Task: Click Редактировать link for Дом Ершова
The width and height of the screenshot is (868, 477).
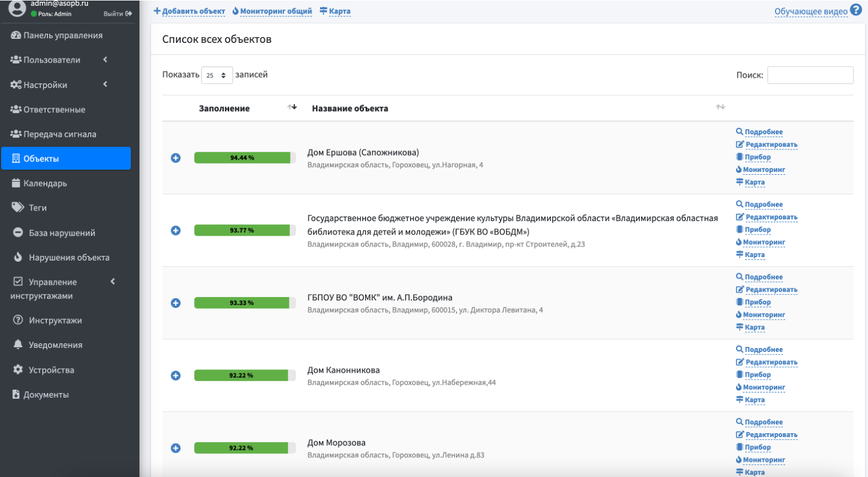Action: pos(771,145)
